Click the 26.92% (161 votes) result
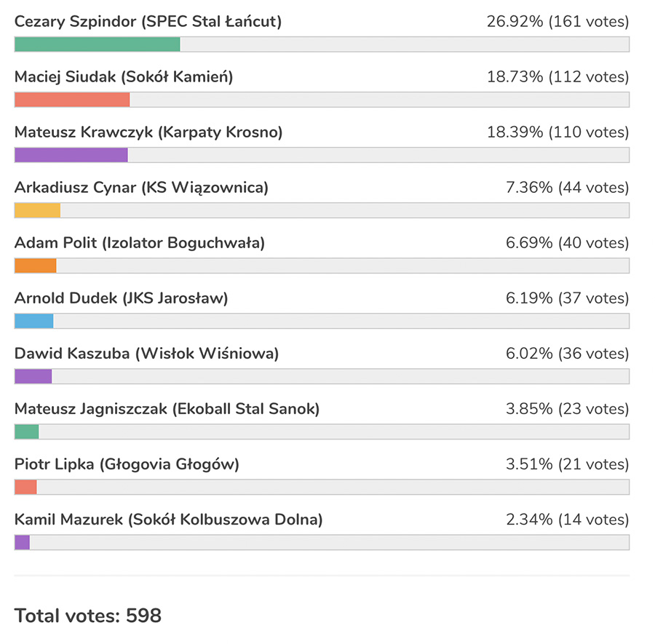655x644 pixels. coord(557,22)
